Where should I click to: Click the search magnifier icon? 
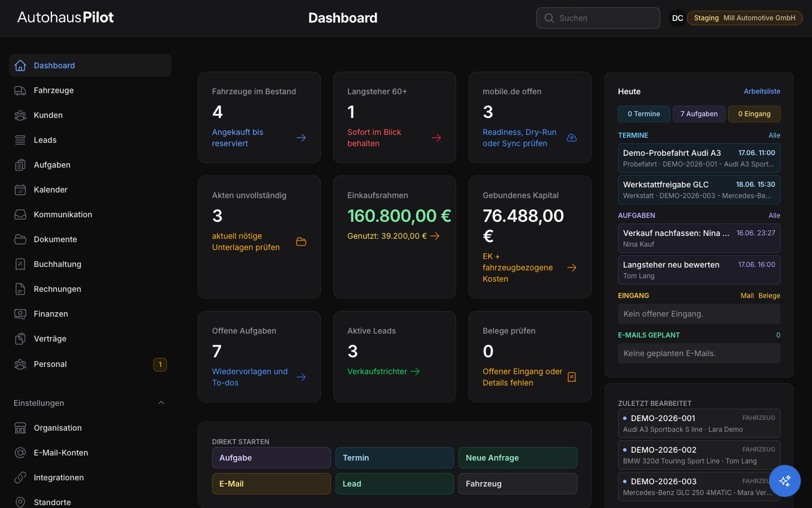549,18
